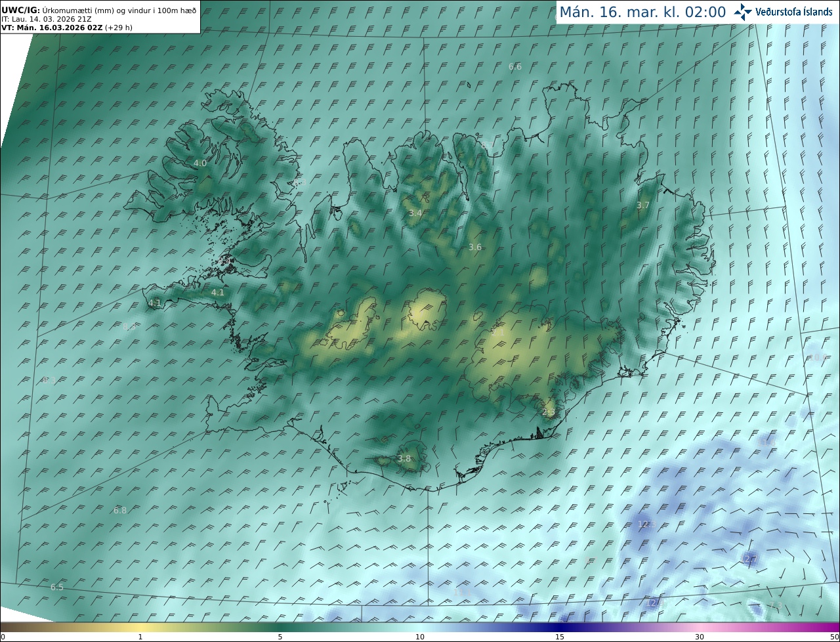Click the faint 10.6 value at the east edge

click(x=818, y=357)
